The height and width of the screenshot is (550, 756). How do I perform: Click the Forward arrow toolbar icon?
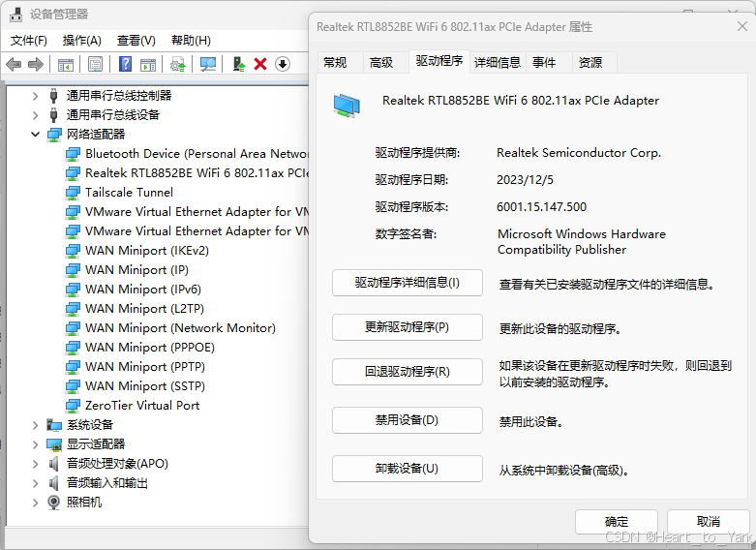(36, 64)
